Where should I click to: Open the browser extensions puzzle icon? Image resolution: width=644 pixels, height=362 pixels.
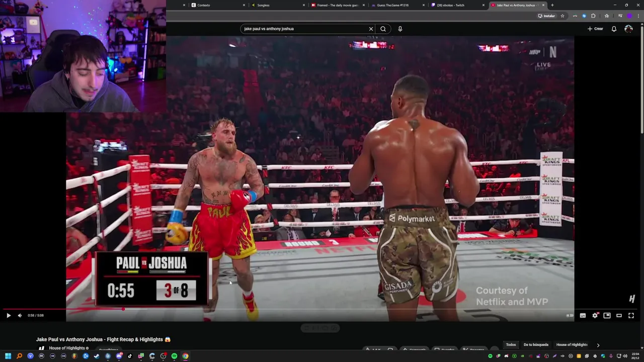593,16
